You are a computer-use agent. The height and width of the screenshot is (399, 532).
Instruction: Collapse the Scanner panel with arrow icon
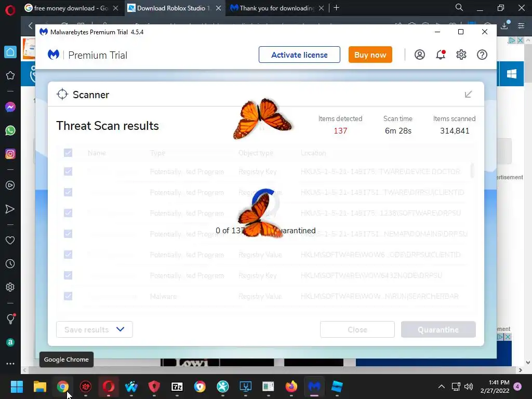click(x=468, y=95)
